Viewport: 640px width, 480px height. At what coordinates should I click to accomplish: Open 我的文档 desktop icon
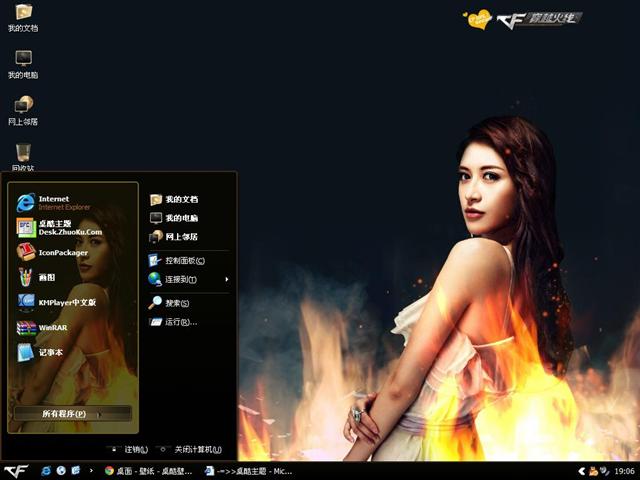pyautogui.click(x=23, y=18)
